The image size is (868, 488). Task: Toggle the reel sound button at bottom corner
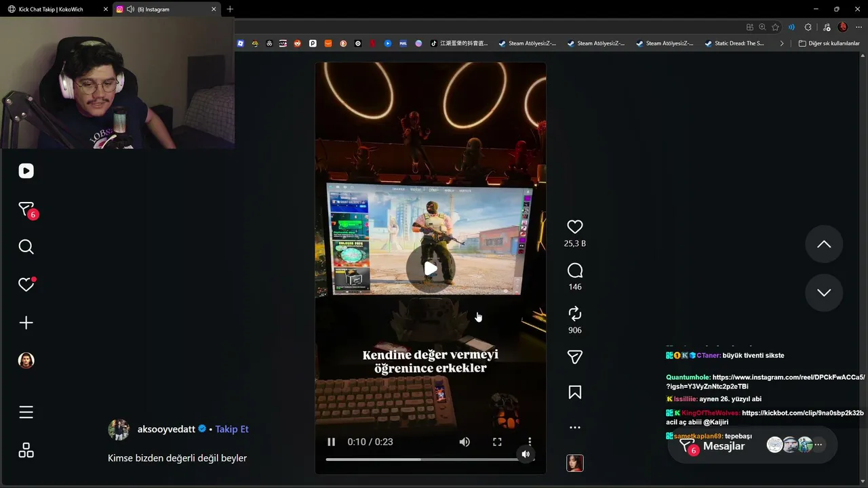pyautogui.click(x=526, y=454)
